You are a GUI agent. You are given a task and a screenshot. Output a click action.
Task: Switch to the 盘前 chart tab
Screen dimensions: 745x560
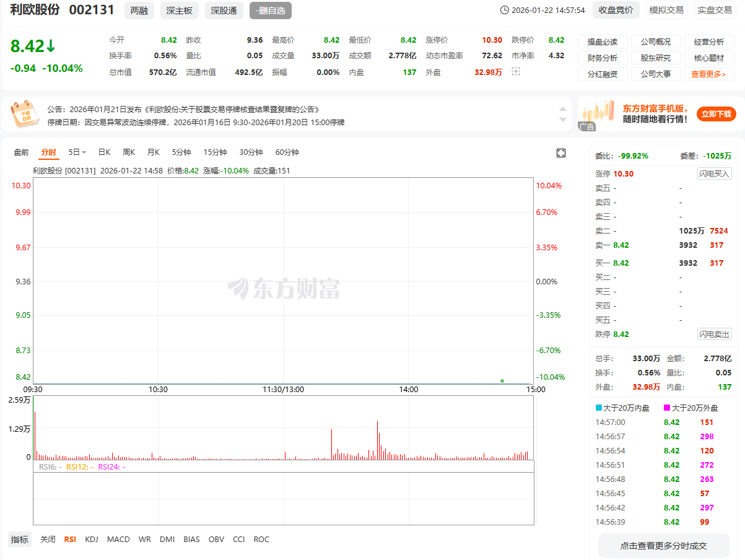21,152
